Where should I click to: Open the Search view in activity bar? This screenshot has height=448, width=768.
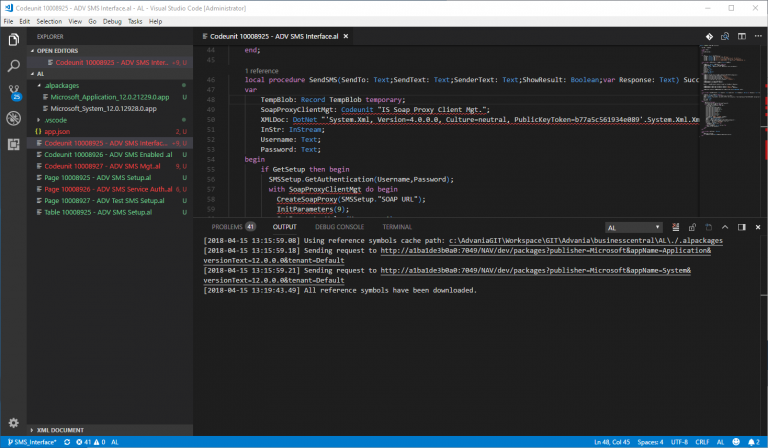tap(14, 66)
